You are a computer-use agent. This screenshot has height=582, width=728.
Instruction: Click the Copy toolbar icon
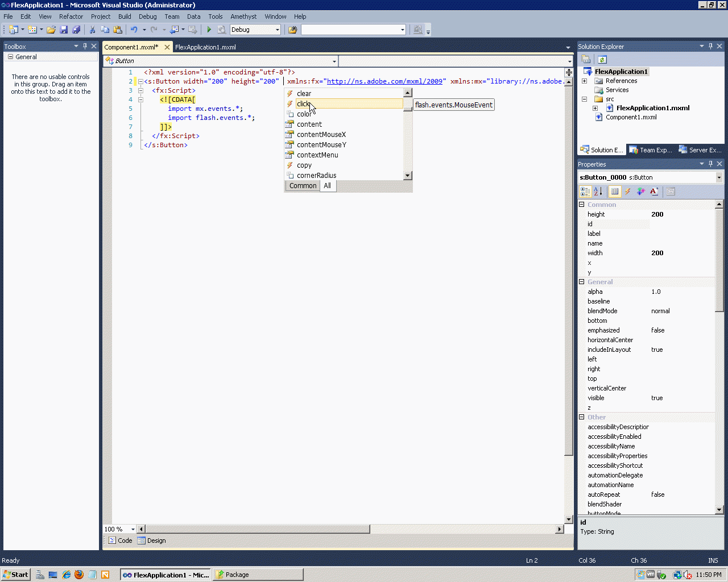105,30
